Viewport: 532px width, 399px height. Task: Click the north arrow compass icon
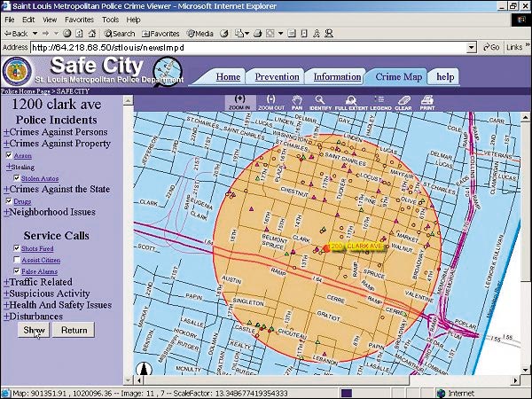[145, 368]
